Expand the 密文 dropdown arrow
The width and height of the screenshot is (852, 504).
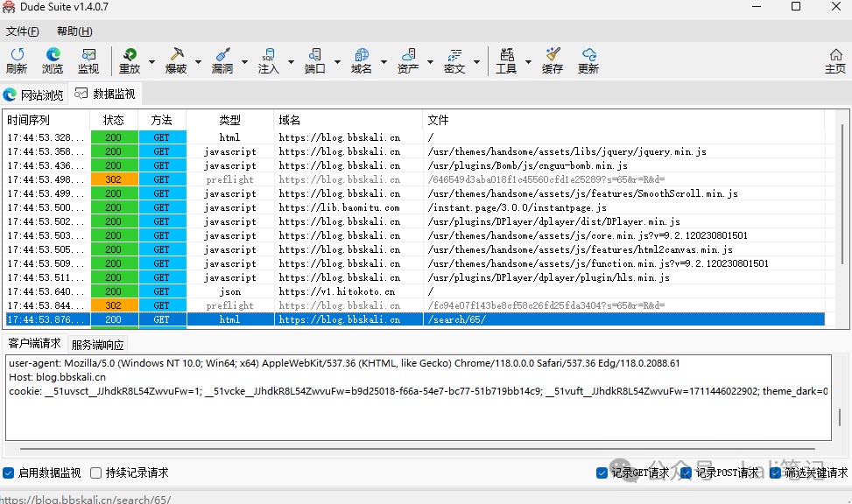[476, 61]
